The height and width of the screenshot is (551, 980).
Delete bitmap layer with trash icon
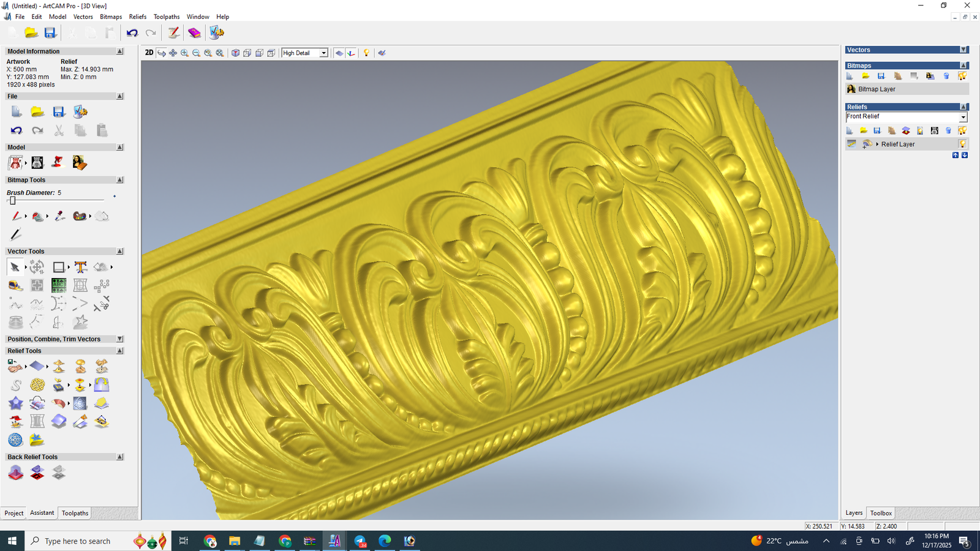pyautogui.click(x=946, y=76)
